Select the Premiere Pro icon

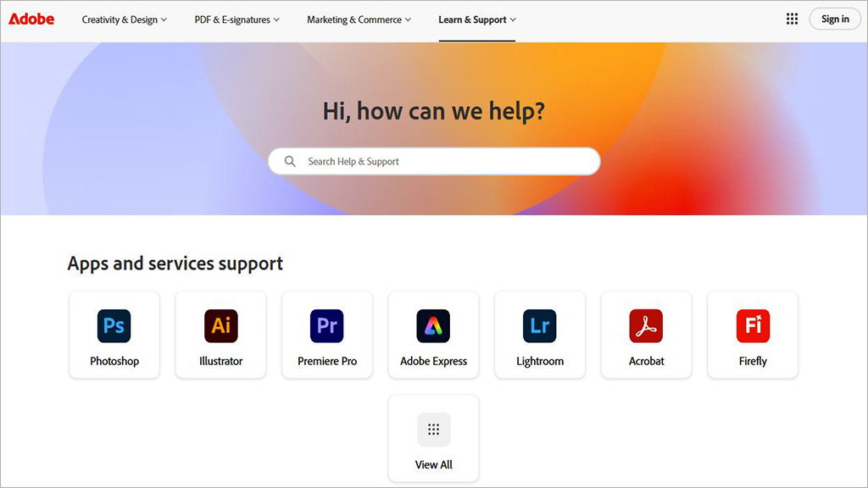click(x=327, y=326)
